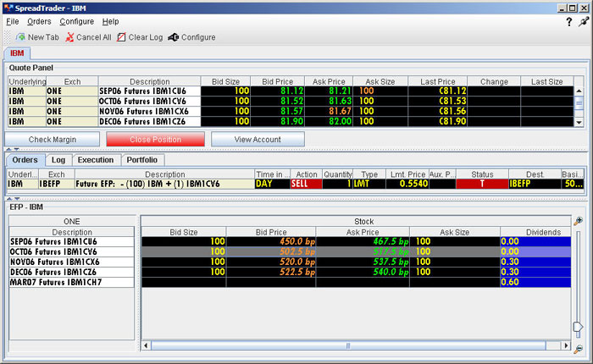
Task: Click the Dividends column header
Action: 535,232
